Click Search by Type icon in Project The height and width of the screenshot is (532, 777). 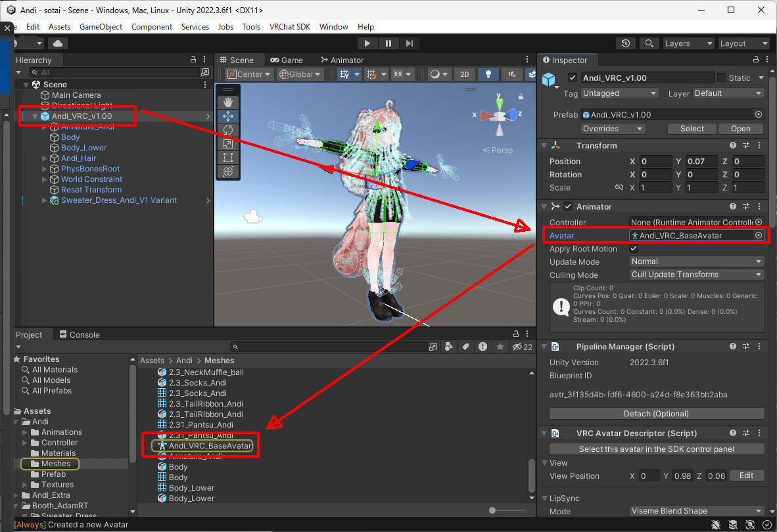449,347
